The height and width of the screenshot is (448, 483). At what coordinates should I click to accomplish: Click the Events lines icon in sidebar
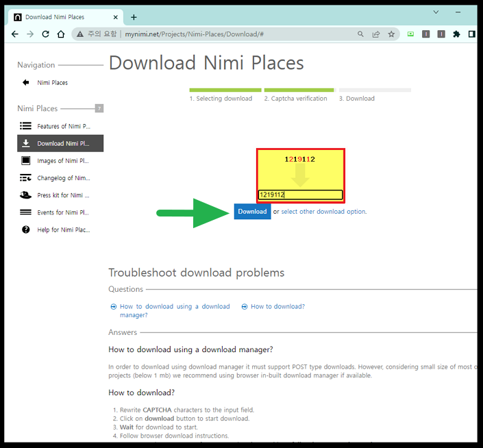25,212
